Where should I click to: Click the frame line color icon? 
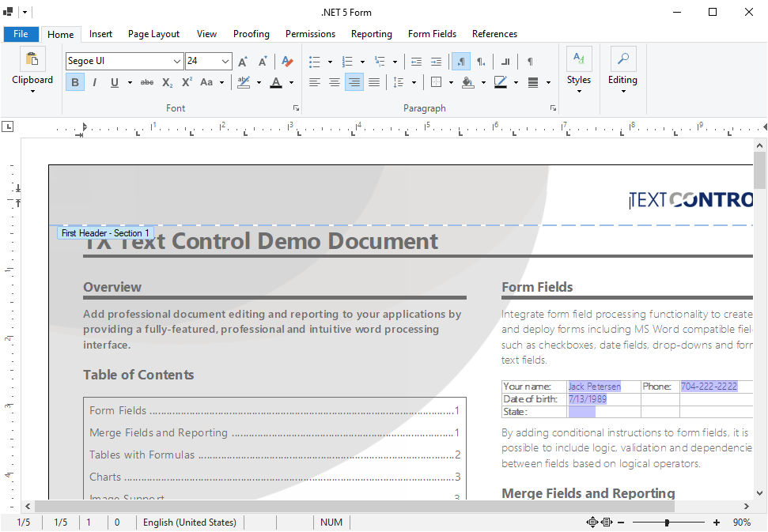tap(501, 82)
